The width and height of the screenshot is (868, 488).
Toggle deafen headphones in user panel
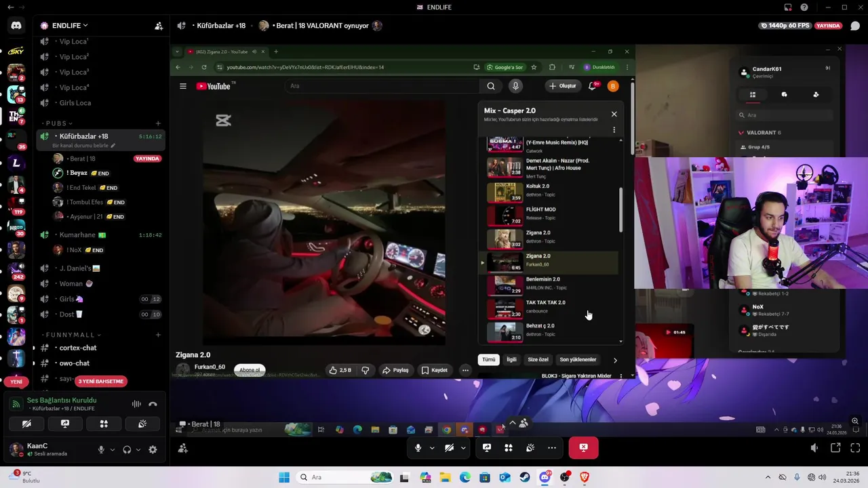127,449
